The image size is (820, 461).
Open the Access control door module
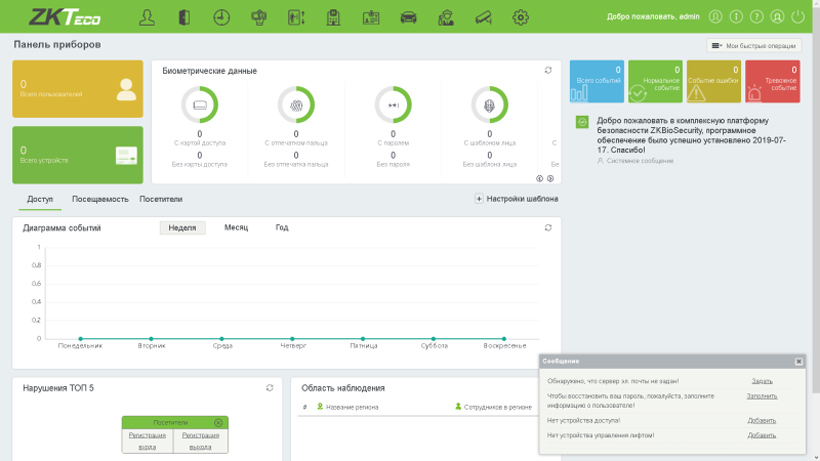[x=184, y=17]
